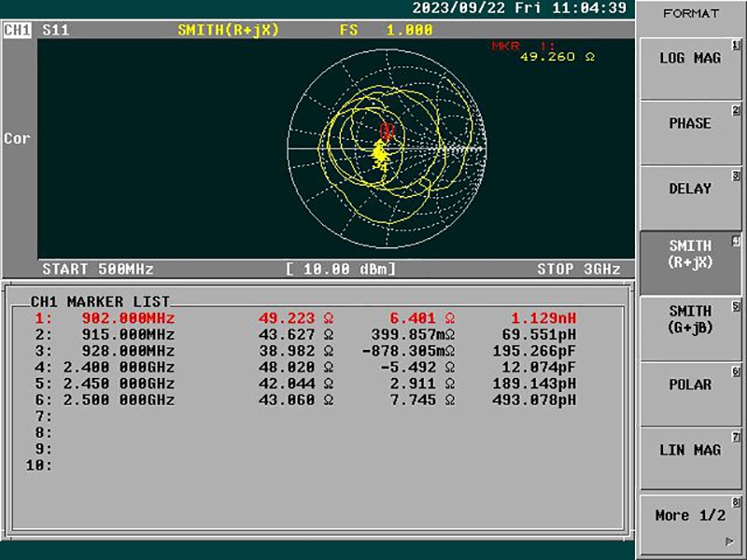Choose the PHASE format softkey
Viewport: 747px width, 560px height.
[690, 133]
